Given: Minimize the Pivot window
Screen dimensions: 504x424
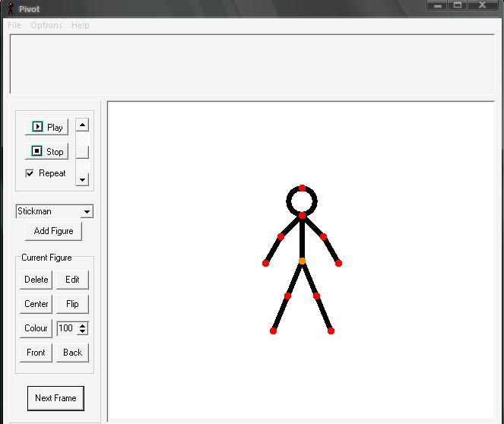Looking at the screenshot, I should [437, 5].
